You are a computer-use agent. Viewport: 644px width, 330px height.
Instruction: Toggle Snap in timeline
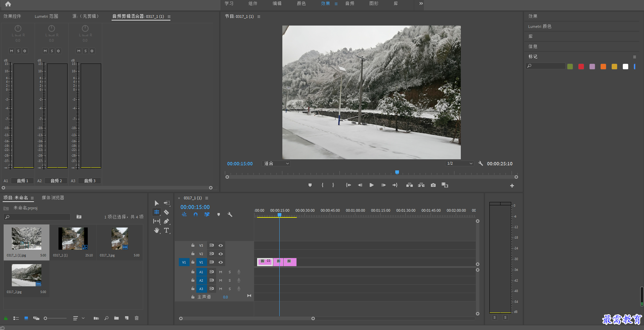tap(196, 214)
